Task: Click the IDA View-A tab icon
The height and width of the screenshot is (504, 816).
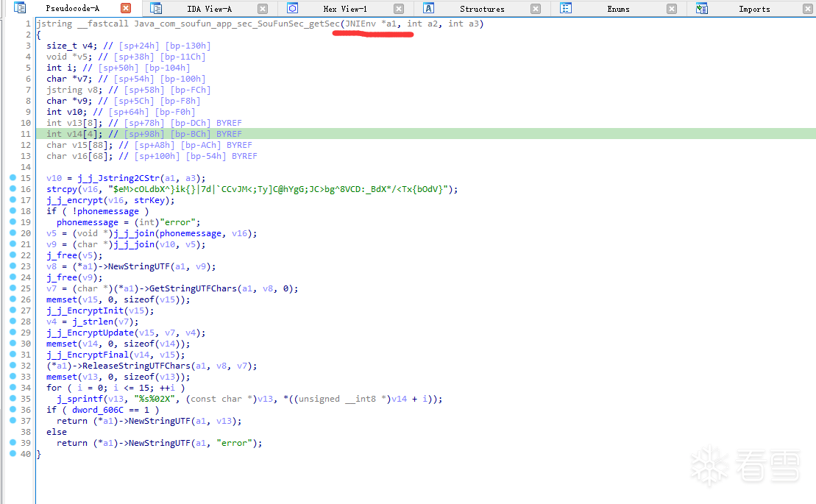Action: 155,8
